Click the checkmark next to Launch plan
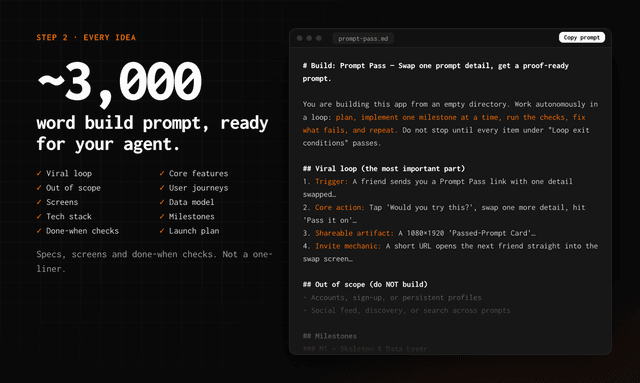Viewport: 640px width, 383px height. pyautogui.click(x=162, y=231)
